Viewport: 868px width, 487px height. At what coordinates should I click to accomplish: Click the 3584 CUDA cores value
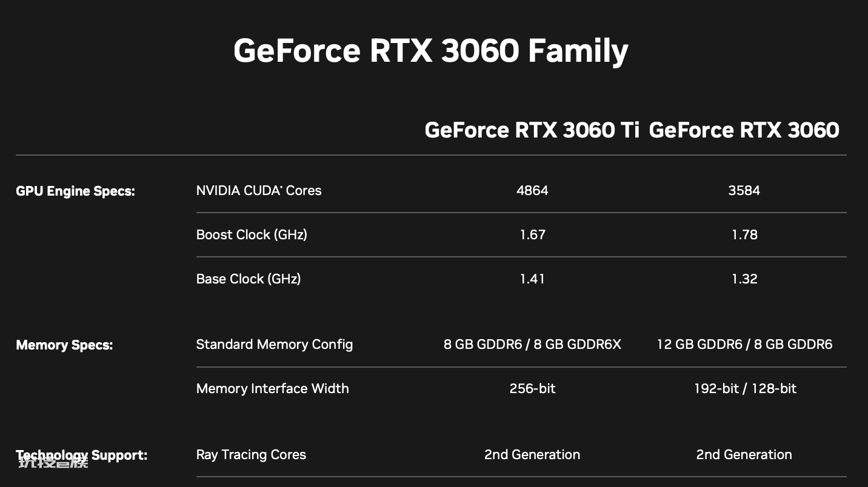(x=744, y=190)
